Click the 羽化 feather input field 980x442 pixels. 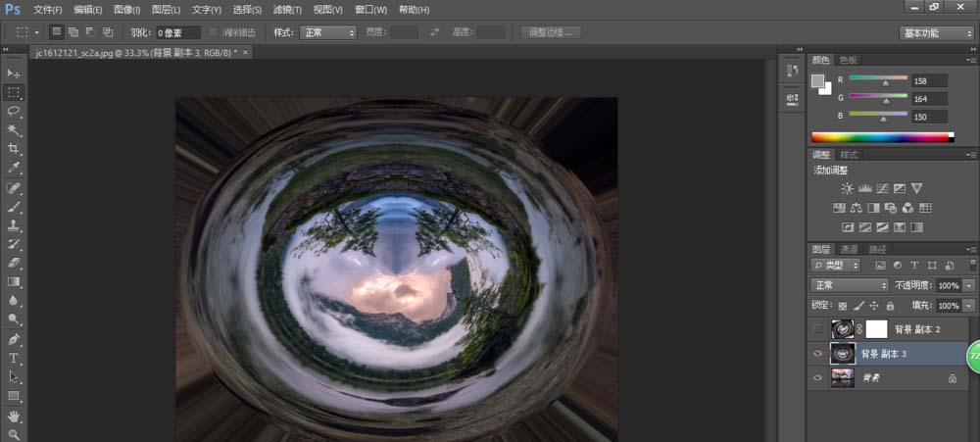178,32
